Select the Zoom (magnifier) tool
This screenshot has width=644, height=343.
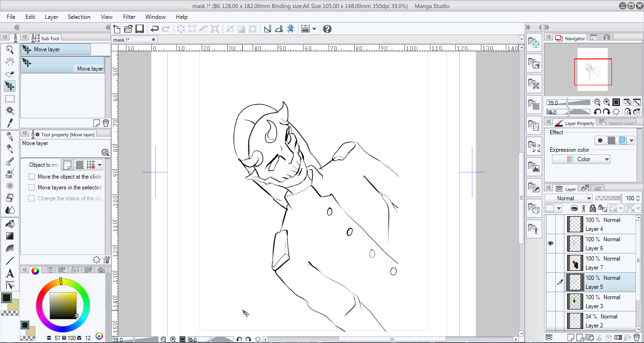click(9, 49)
